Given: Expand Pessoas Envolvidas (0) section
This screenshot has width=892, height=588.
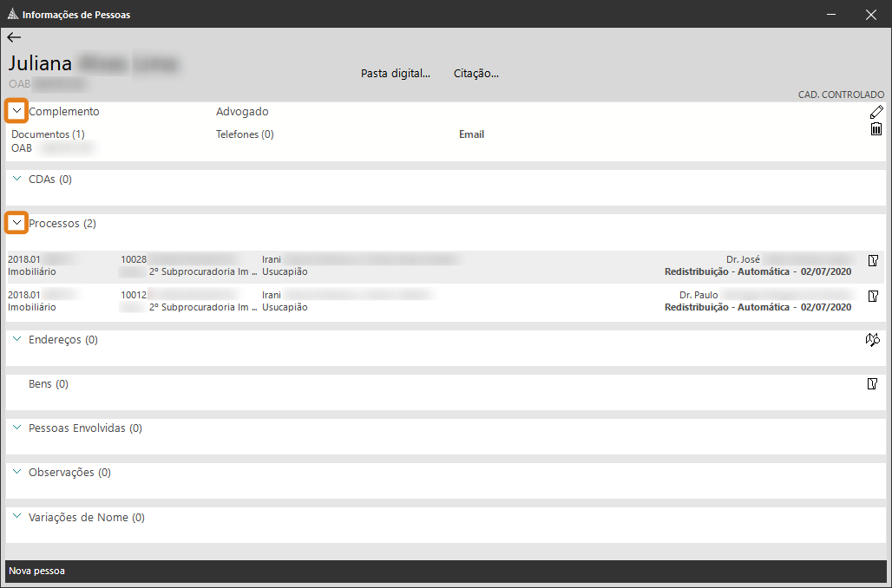Looking at the screenshot, I should [16, 428].
